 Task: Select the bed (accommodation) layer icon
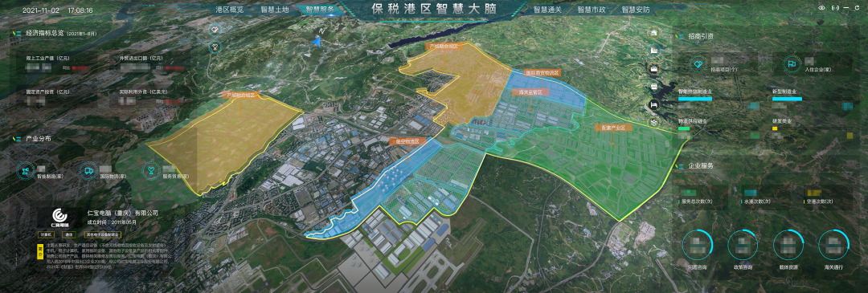[654, 105]
